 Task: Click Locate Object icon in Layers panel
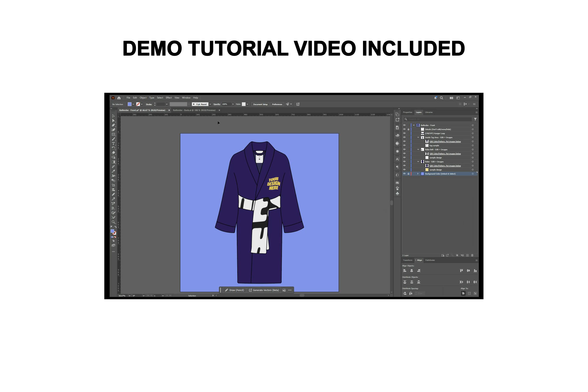point(452,255)
